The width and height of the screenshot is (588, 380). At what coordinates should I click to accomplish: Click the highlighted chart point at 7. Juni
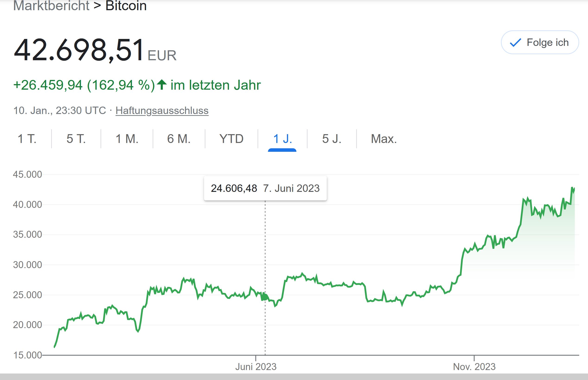(x=265, y=297)
